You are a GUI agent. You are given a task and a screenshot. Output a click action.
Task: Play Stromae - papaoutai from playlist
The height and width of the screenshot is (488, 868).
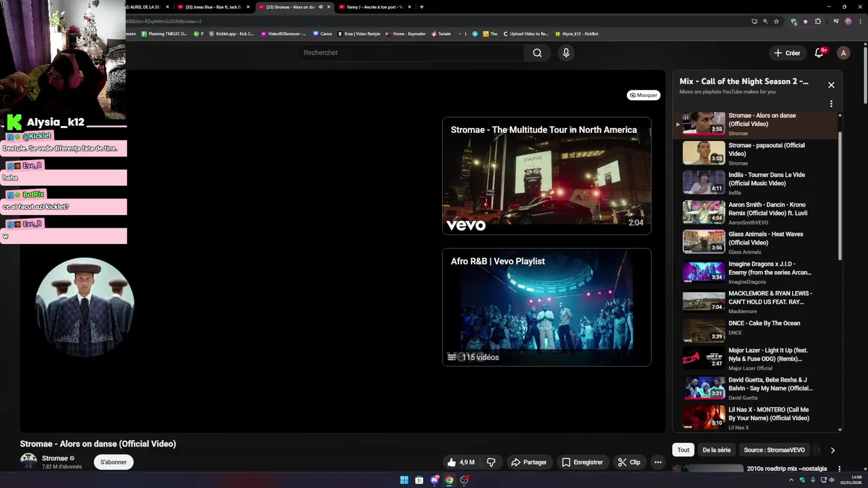coord(756,153)
